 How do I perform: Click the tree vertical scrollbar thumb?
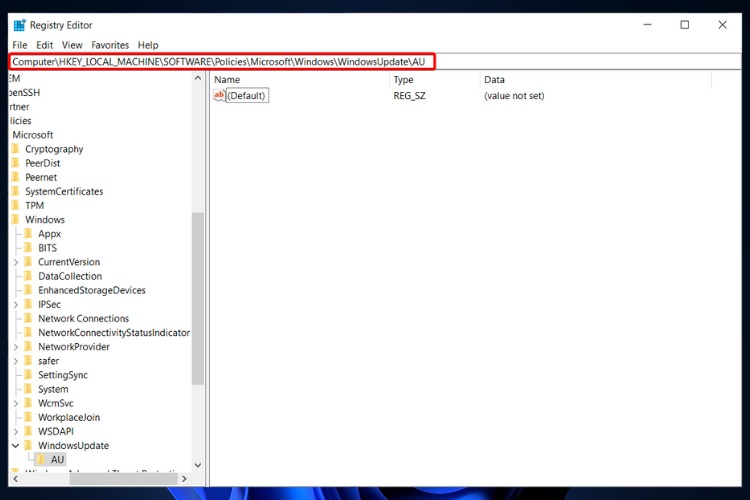198,299
